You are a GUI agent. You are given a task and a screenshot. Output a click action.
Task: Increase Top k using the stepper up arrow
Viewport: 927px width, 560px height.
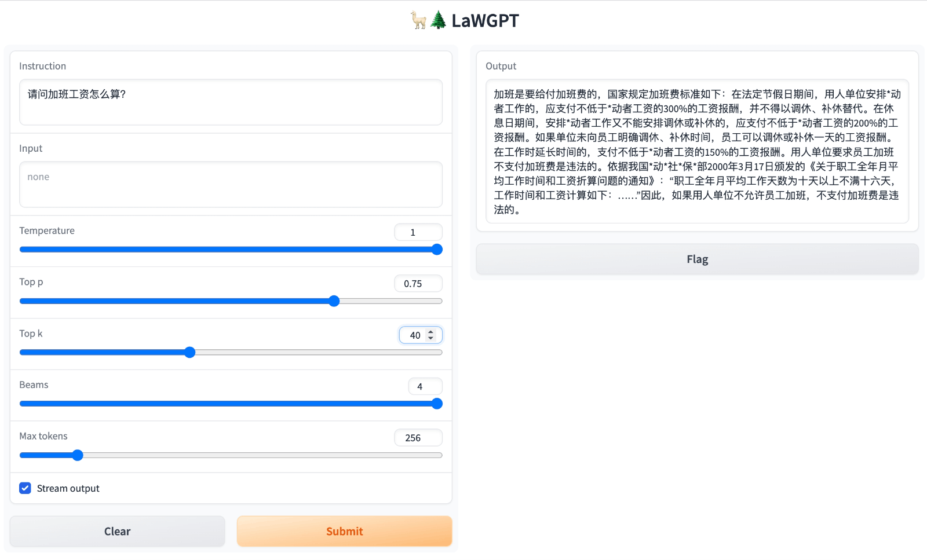click(x=430, y=331)
